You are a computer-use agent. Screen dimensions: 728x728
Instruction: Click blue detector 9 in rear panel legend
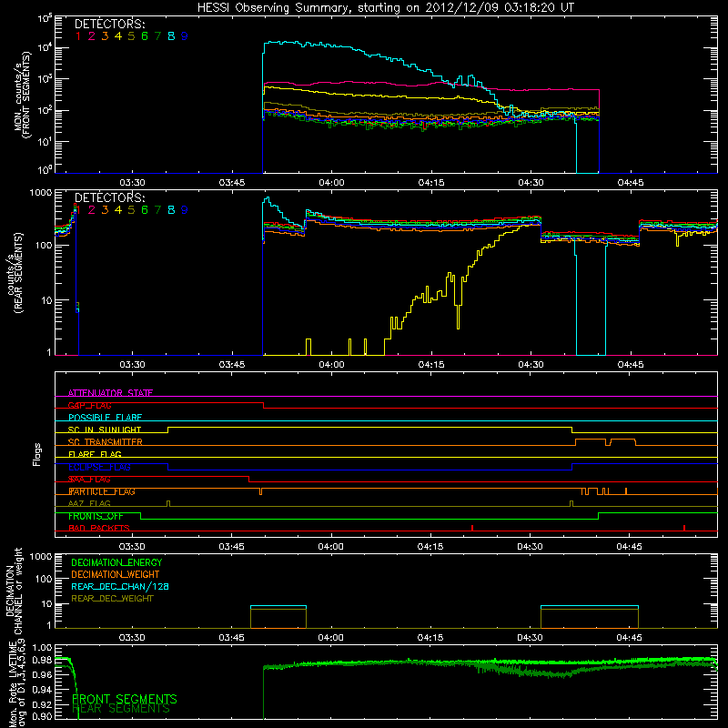[185, 210]
